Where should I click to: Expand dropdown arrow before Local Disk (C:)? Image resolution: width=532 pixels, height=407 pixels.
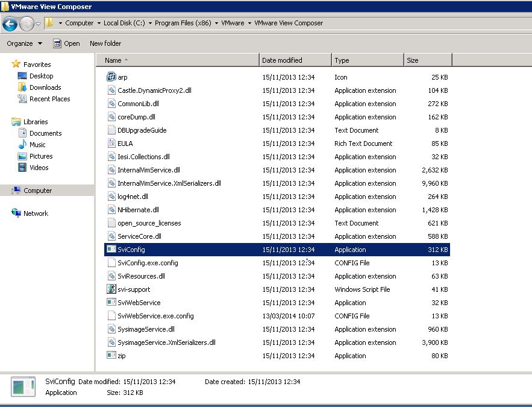(x=99, y=23)
